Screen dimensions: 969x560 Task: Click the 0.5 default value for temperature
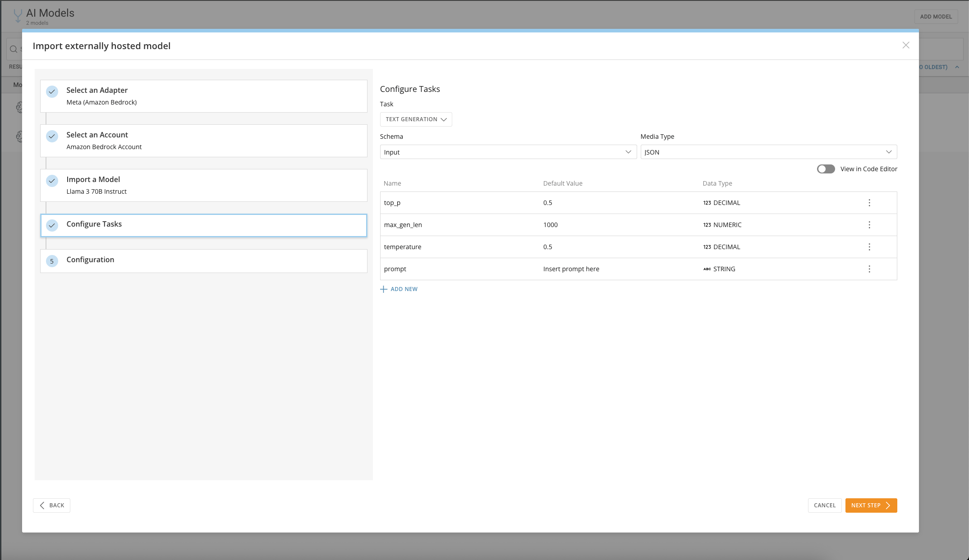pyautogui.click(x=548, y=247)
